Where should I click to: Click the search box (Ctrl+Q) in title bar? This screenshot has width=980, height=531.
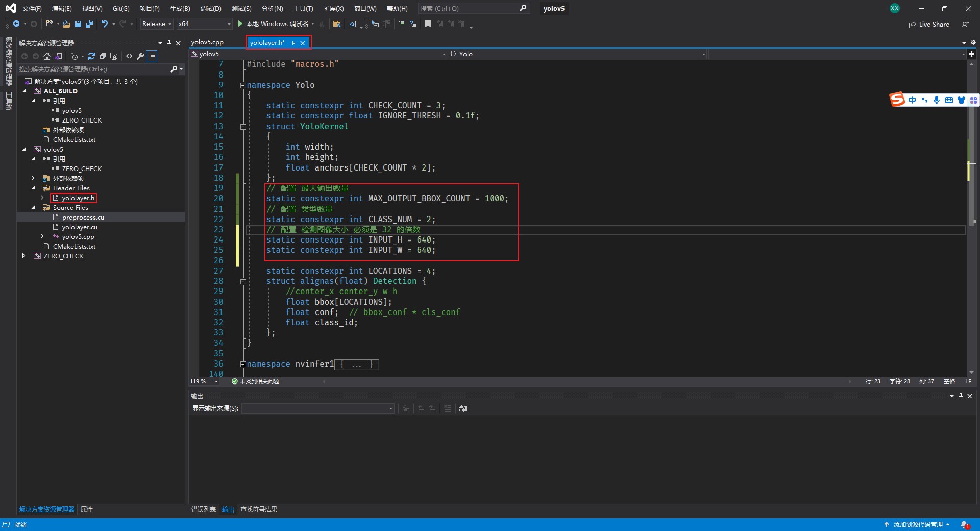coord(469,9)
